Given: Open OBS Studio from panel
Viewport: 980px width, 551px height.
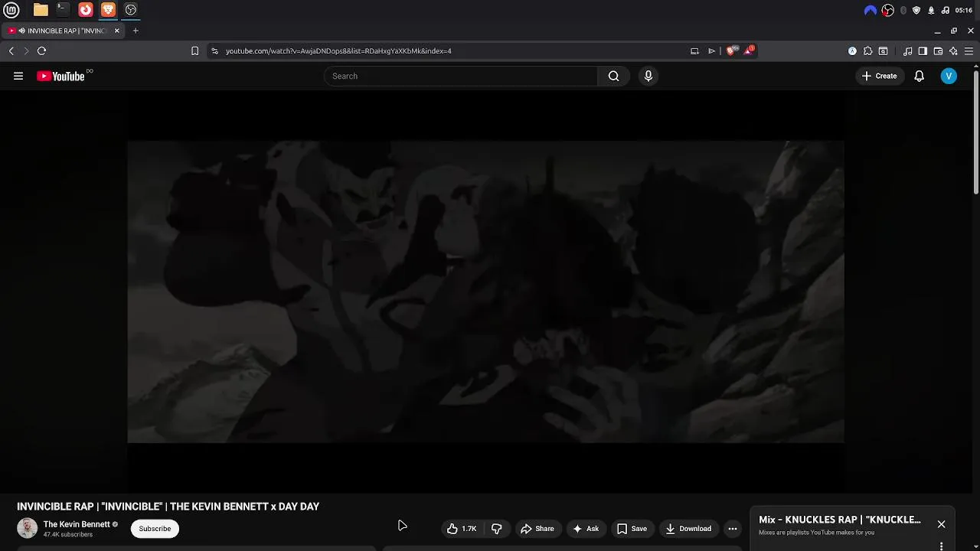Looking at the screenshot, I should (x=130, y=10).
